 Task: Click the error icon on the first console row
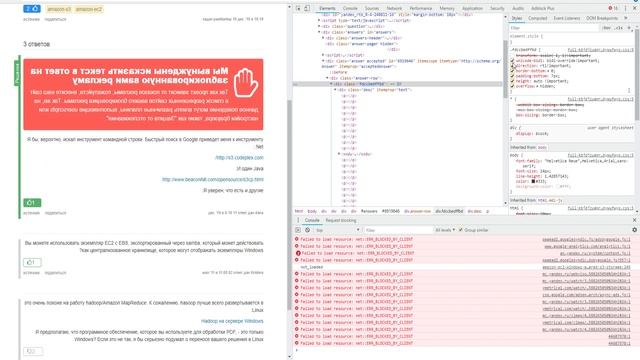(297, 239)
